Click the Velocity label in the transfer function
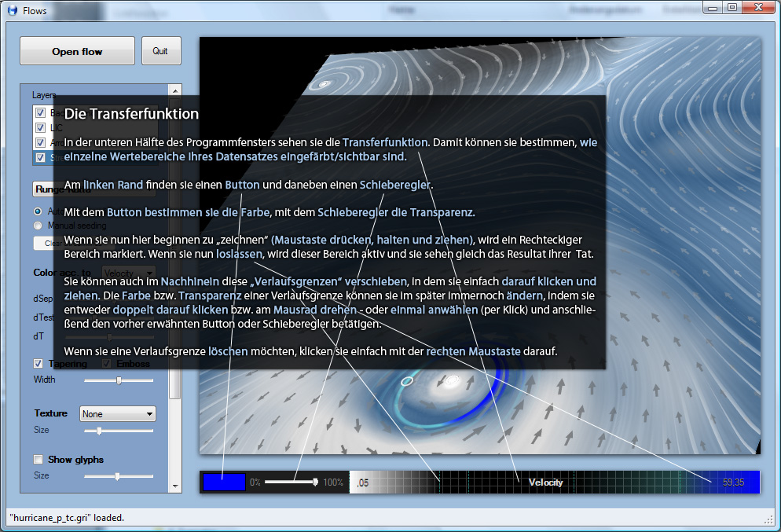The image size is (781, 532). tap(546, 482)
